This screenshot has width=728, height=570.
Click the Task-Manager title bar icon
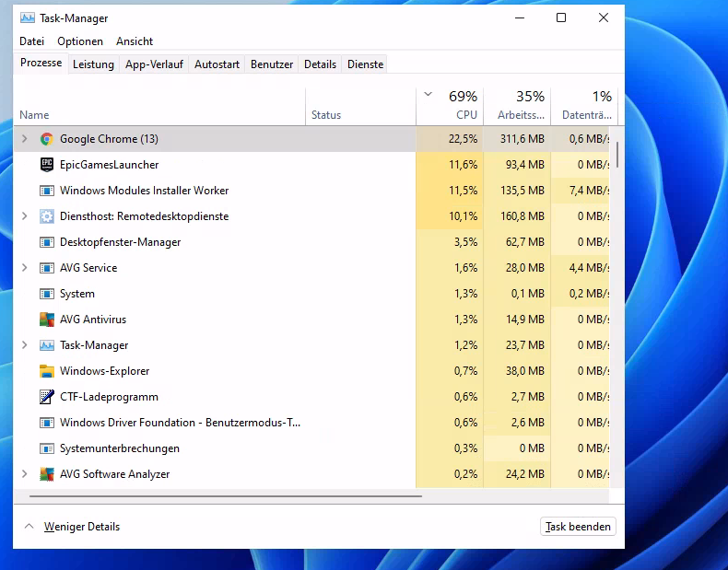tap(28, 18)
